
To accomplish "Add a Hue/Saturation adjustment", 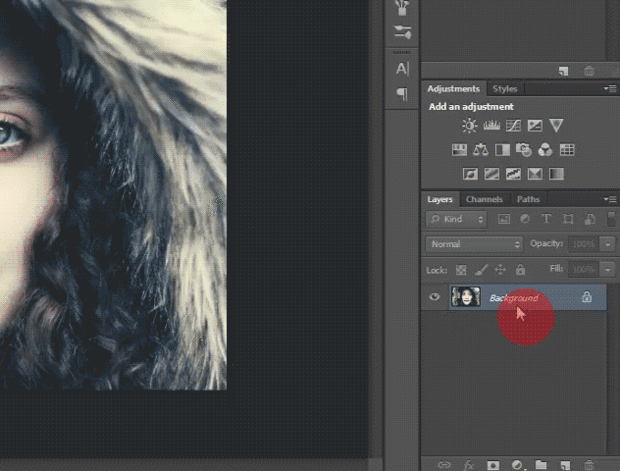I will pos(459,150).
